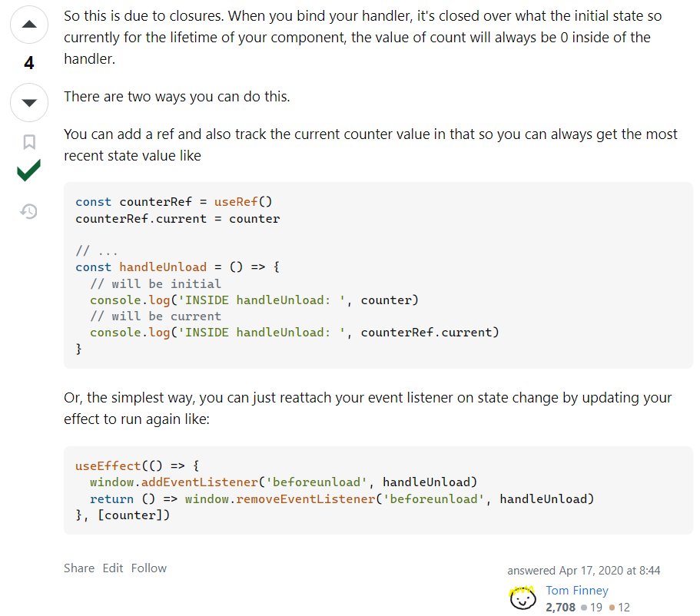
Task: Click the [counter] dependency array text
Action: (x=134, y=515)
